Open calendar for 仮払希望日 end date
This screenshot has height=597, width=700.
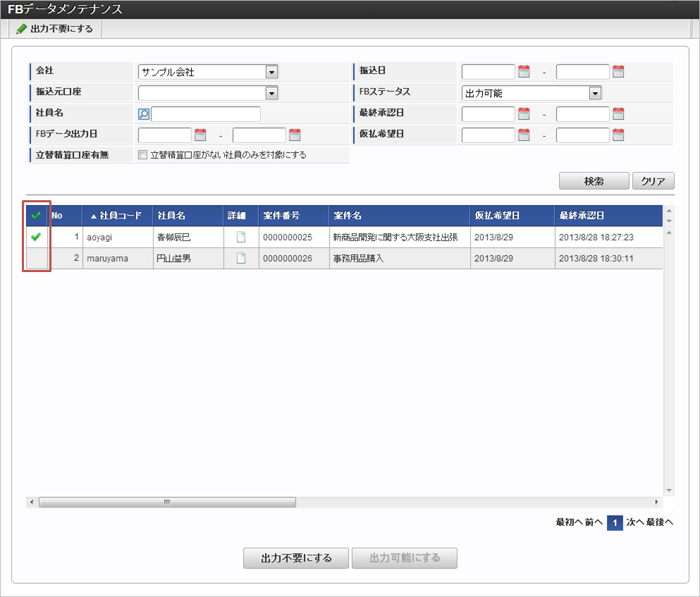point(618,135)
